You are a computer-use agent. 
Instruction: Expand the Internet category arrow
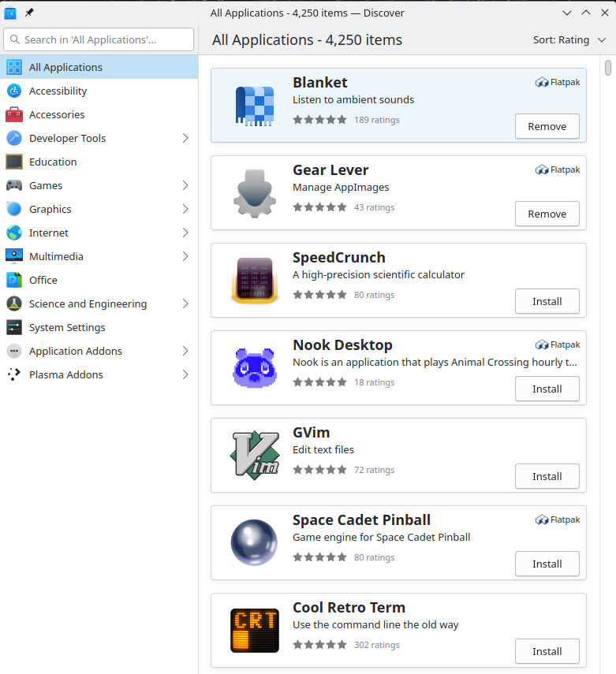click(185, 233)
